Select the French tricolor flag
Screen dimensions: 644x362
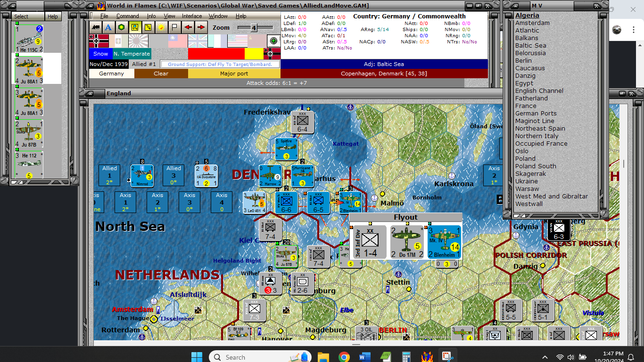tap(217, 41)
